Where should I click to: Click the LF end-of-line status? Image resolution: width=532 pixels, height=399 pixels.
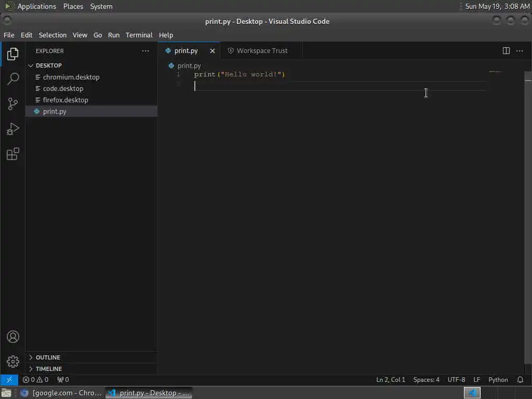point(477,380)
